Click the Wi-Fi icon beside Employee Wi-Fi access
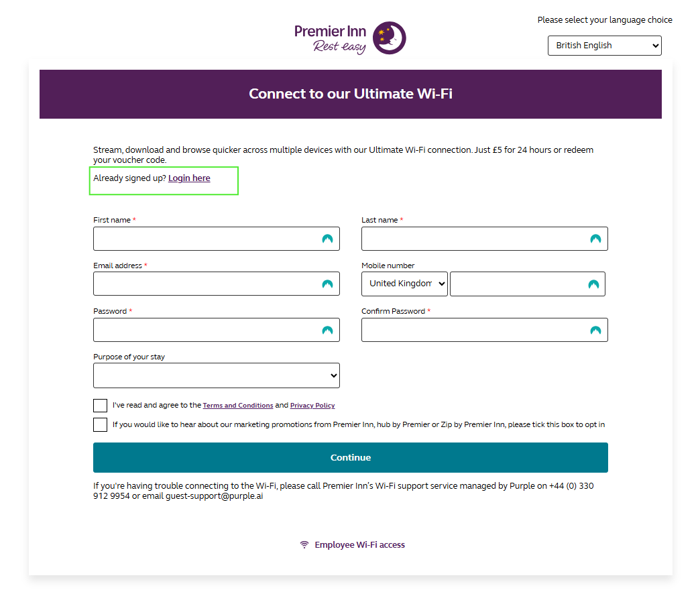The height and width of the screenshot is (590, 700). [304, 544]
